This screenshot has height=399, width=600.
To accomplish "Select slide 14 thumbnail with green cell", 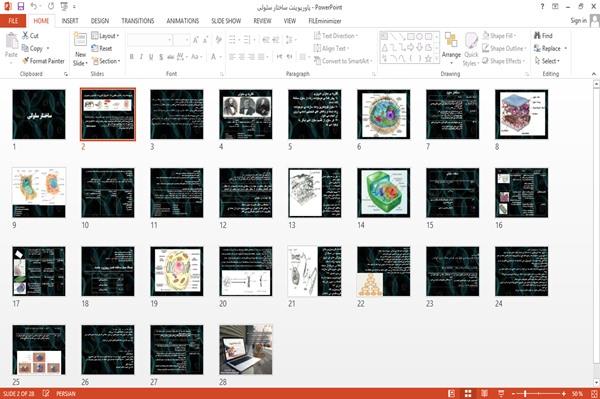I will point(383,192).
